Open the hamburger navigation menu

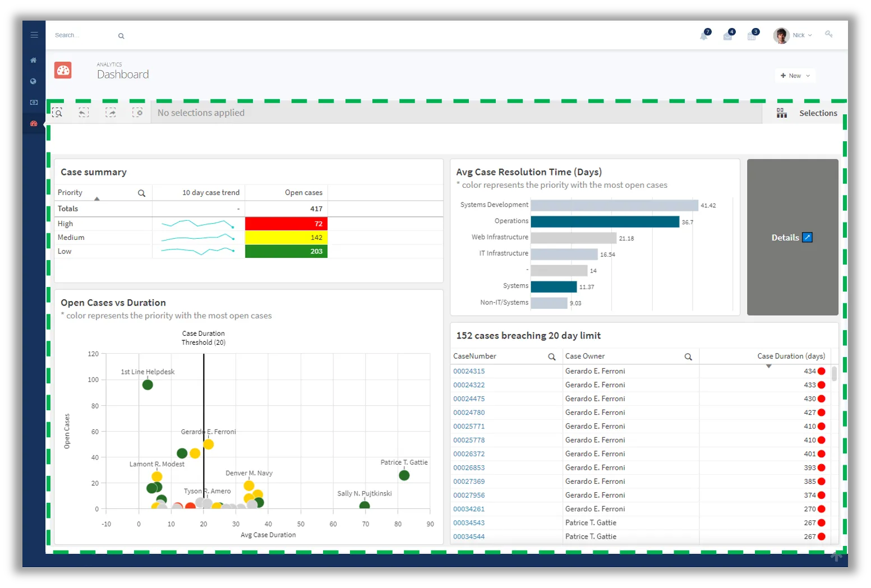click(x=34, y=35)
